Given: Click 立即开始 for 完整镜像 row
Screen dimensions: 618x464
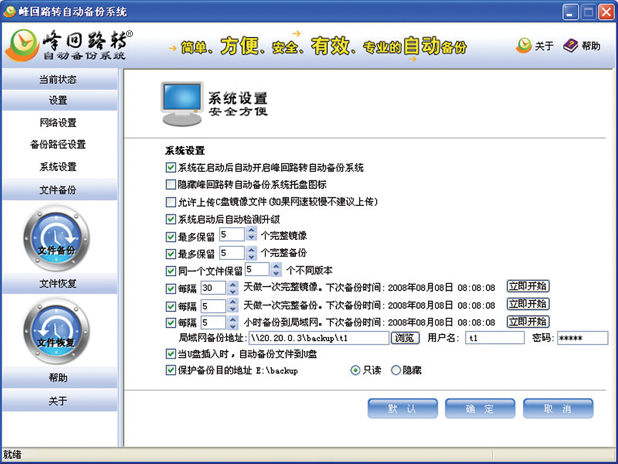Looking at the screenshot, I should [528, 286].
